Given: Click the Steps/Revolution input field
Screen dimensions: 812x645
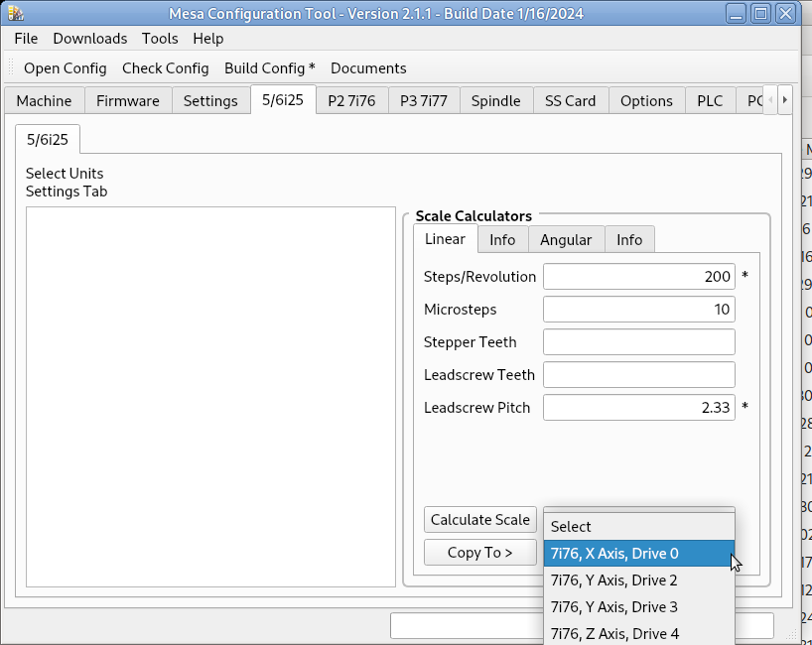Looking at the screenshot, I should (639, 277).
